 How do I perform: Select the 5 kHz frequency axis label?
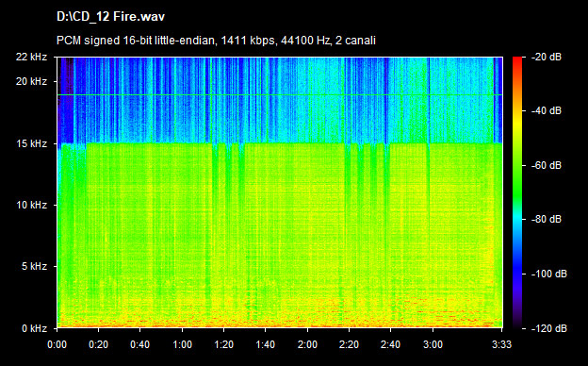[34, 267]
